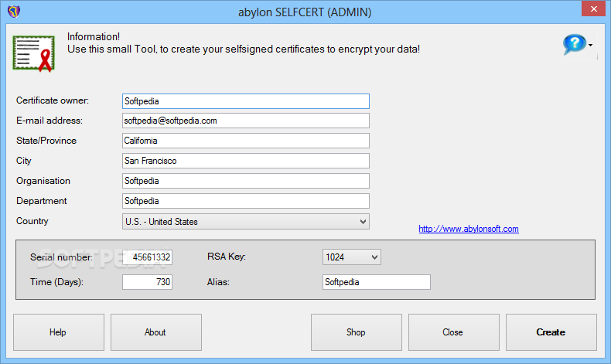Expand the RSA Key size dropdown
The height and width of the screenshot is (364, 611).
pyautogui.click(x=351, y=257)
